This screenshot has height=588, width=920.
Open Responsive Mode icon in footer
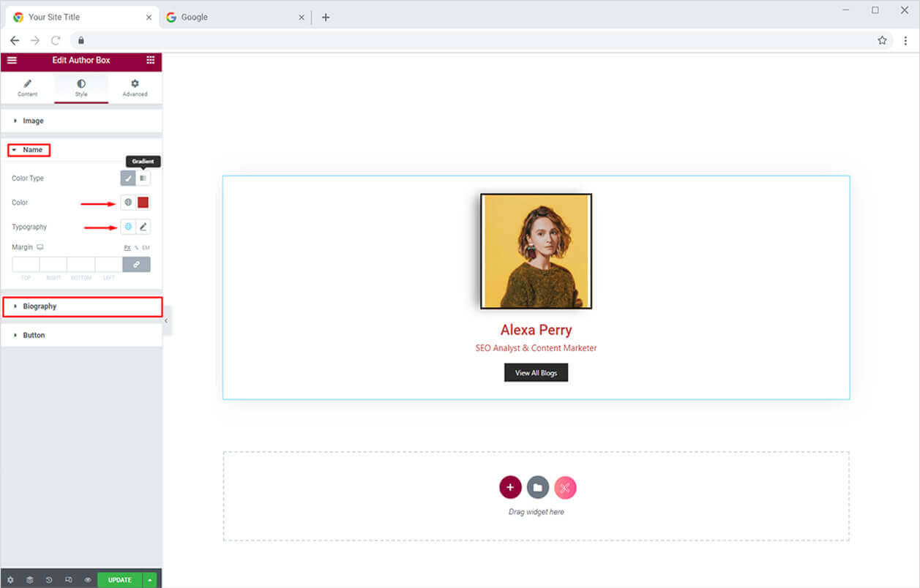[x=68, y=580]
